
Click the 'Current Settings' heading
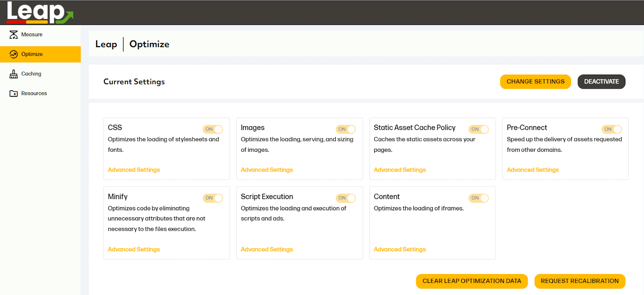[134, 82]
